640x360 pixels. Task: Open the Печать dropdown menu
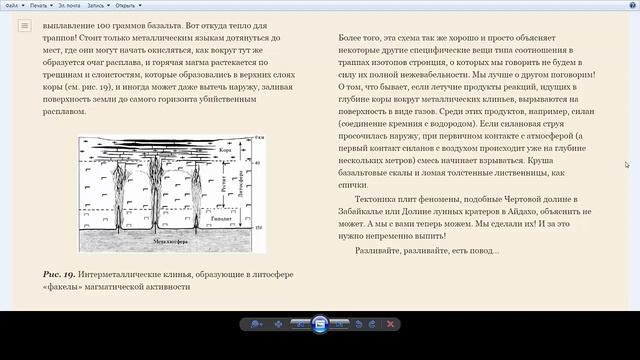[x=41, y=6]
